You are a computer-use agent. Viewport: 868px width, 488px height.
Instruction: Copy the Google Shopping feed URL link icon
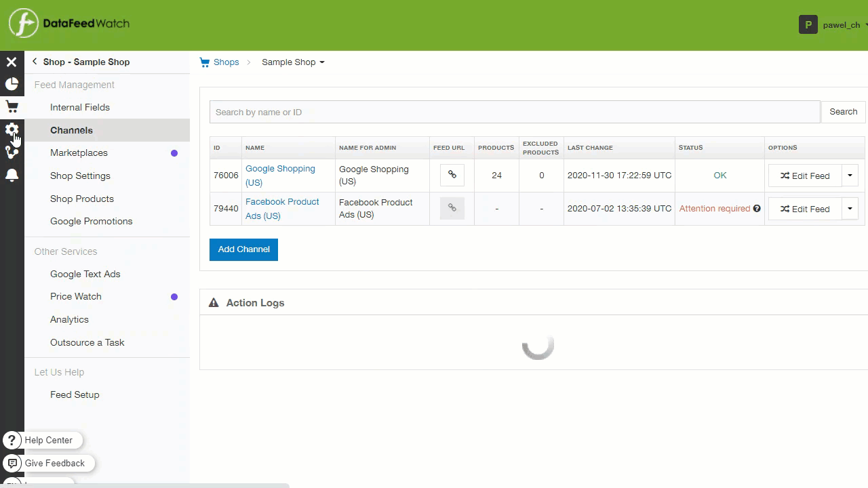pos(452,175)
